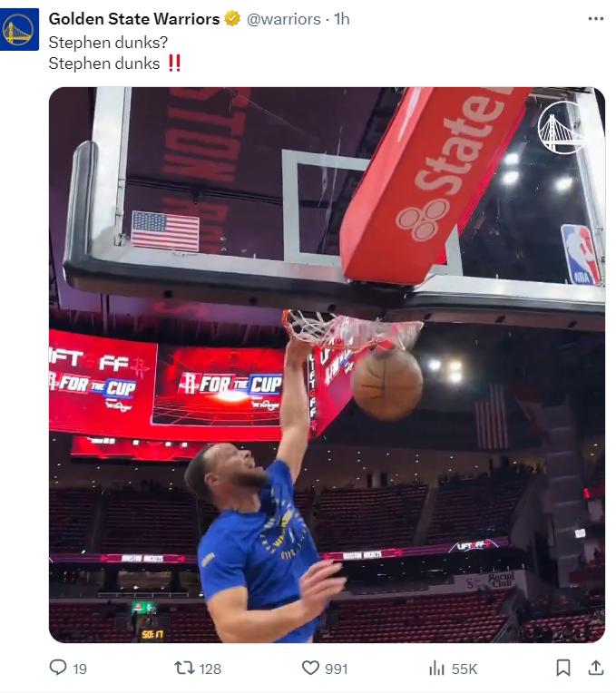The image size is (616, 693).
Task: Click the "Stephen dunks ‼️" second text line
Action: pyautogui.click(x=115, y=63)
